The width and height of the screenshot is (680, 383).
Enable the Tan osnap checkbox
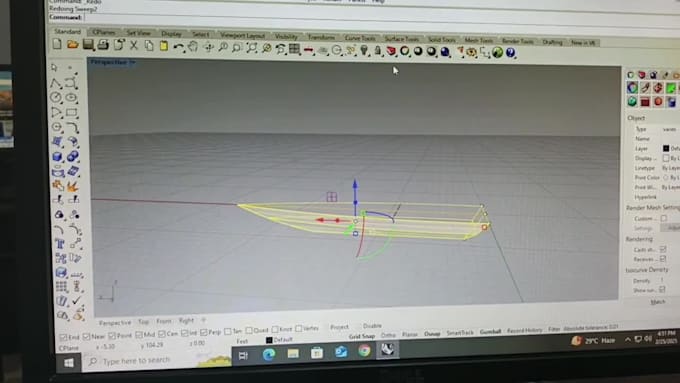tap(228, 331)
